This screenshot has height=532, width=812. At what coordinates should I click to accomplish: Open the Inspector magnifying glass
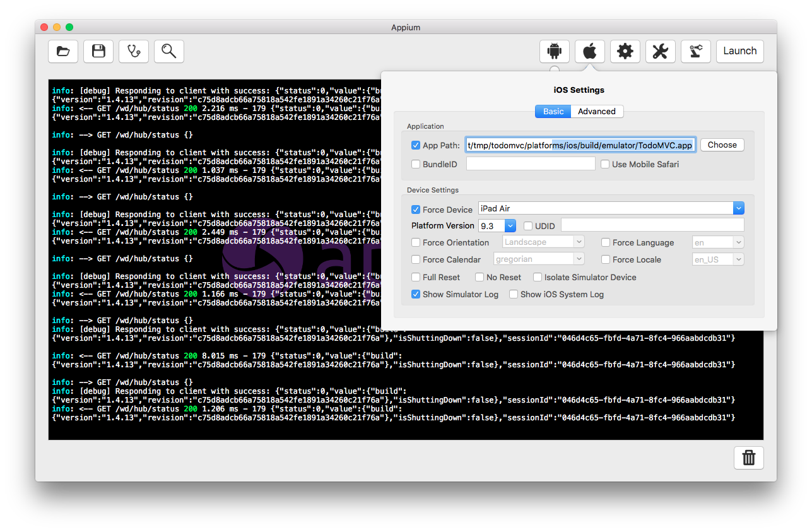168,51
